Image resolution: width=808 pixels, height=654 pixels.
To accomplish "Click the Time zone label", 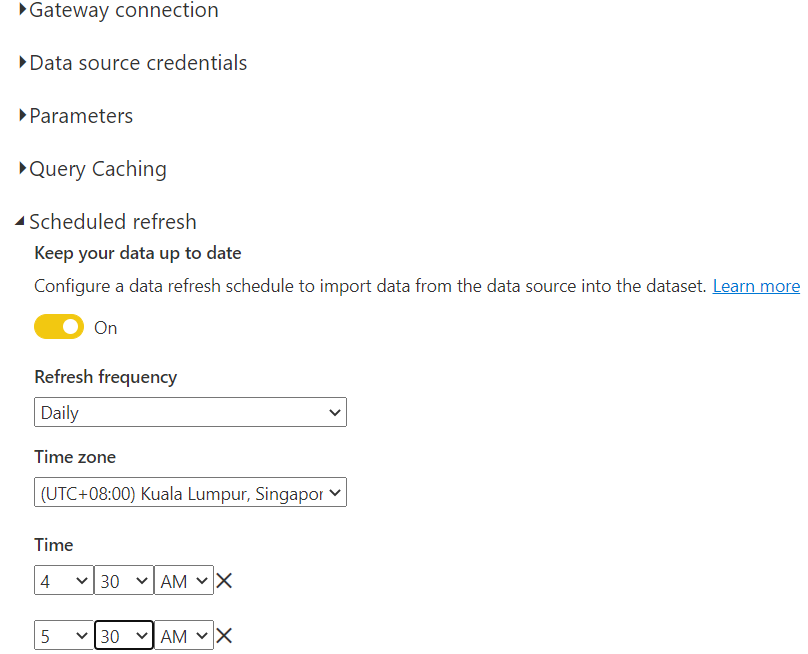I will pos(75,457).
